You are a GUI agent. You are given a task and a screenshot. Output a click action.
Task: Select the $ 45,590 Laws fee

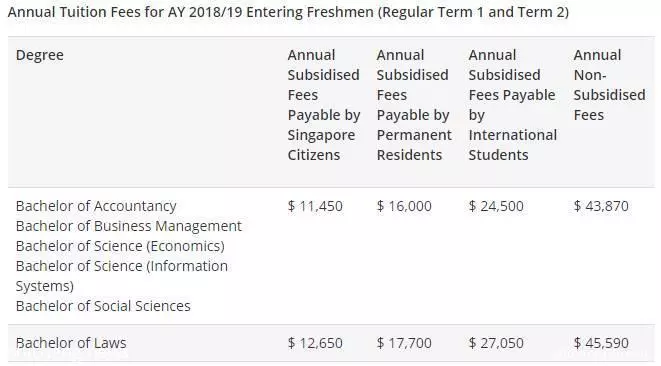[601, 343]
